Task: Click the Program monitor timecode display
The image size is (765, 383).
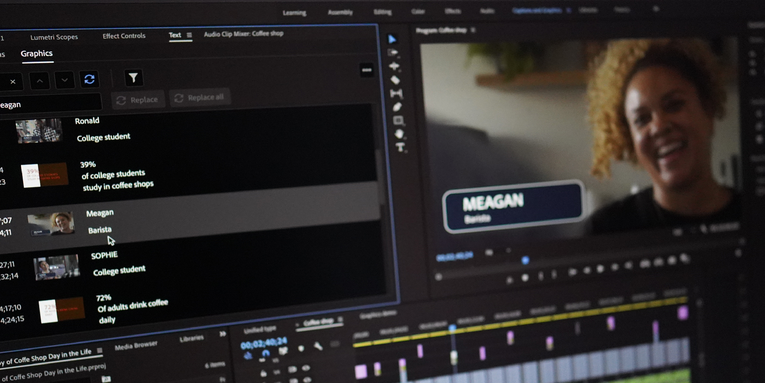Action: (x=454, y=257)
